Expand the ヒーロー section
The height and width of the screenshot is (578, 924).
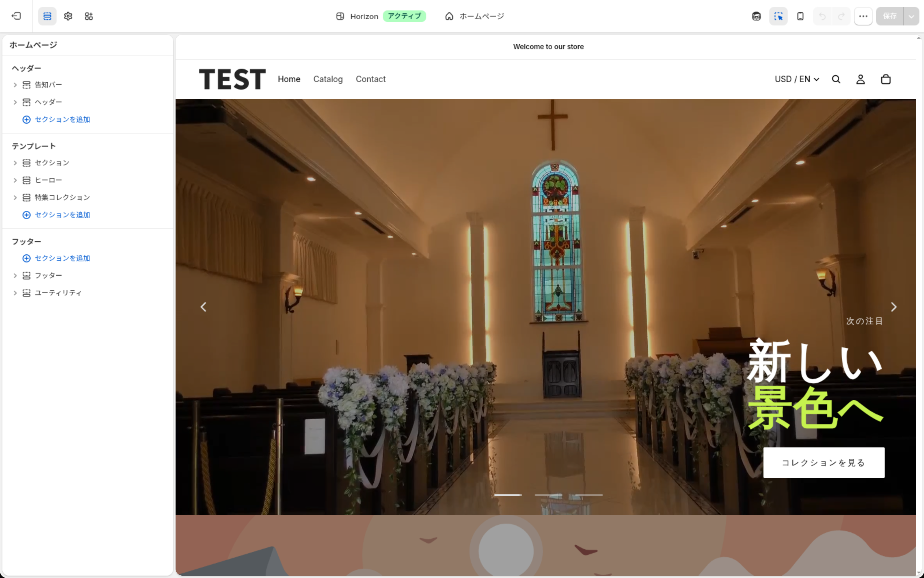(15, 180)
